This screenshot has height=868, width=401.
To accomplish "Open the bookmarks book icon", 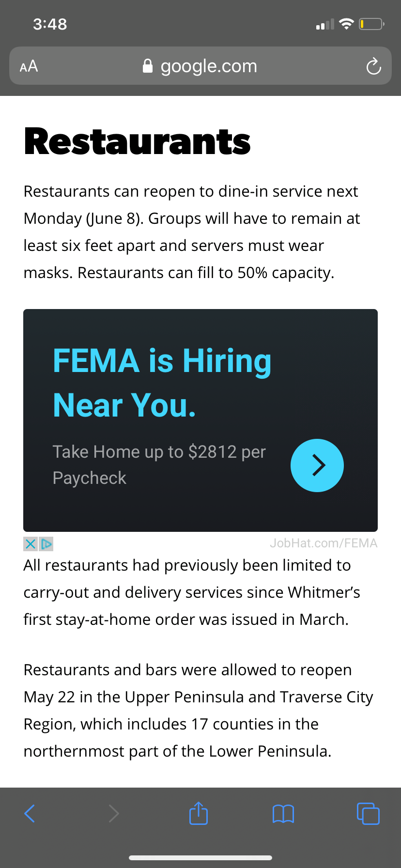I will tap(283, 814).
